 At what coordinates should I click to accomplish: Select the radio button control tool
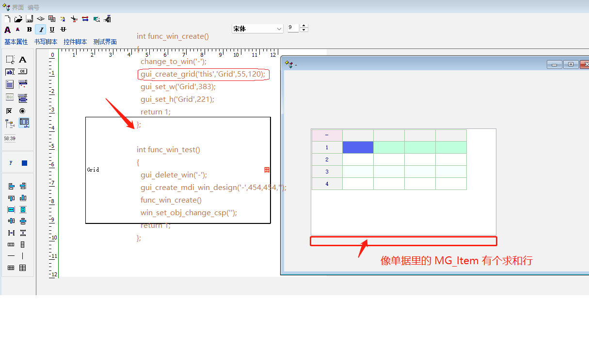tap(22, 111)
